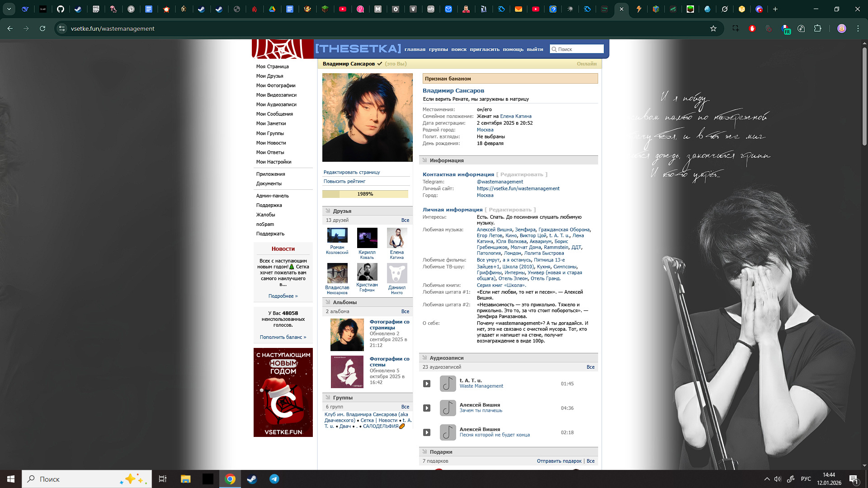Open Steam from the Windows taskbar
Image resolution: width=868 pixels, height=488 pixels.
pyautogui.click(x=252, y=479)
